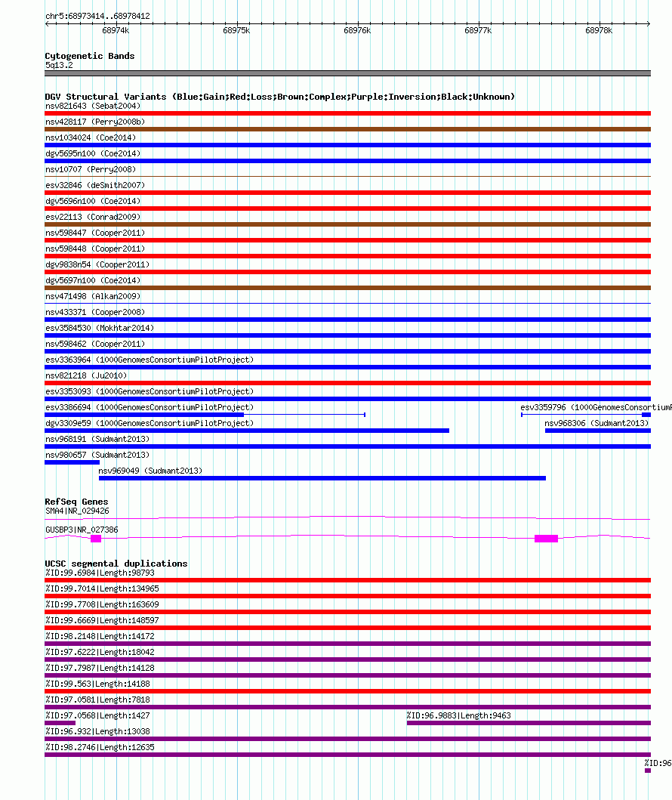Select nsv968306 (Sudmant2013) variant
The height and width of the screenshot is (800, 672).
tap(596, 423)
